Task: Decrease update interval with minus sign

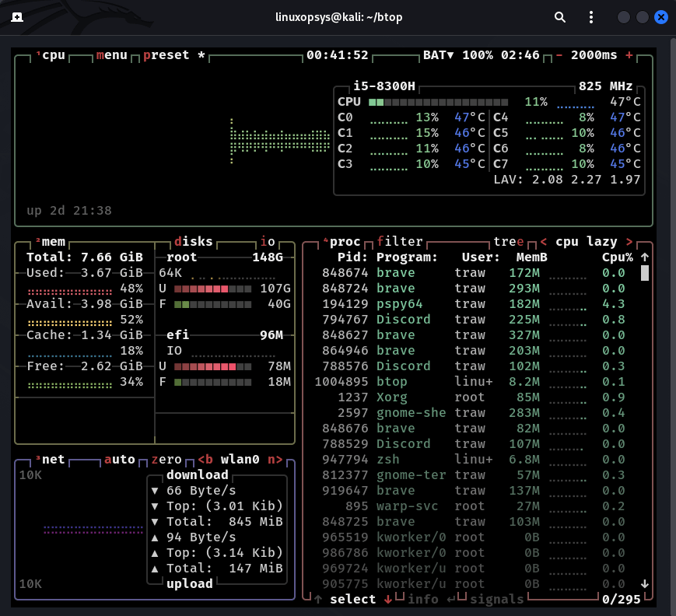Action: (559, 55)
